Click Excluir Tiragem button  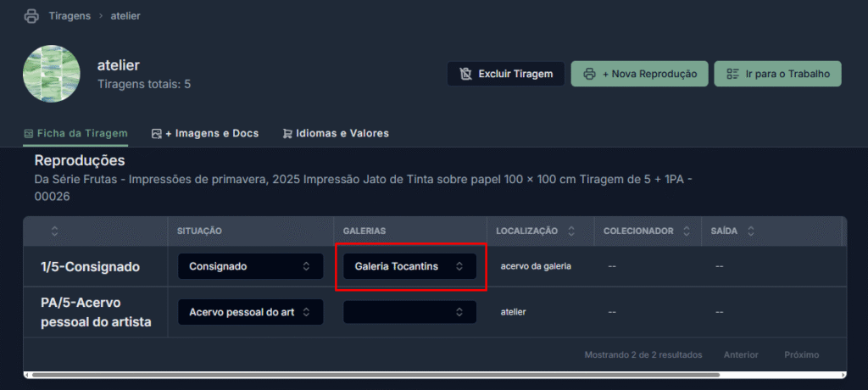(x=506, y=74)
